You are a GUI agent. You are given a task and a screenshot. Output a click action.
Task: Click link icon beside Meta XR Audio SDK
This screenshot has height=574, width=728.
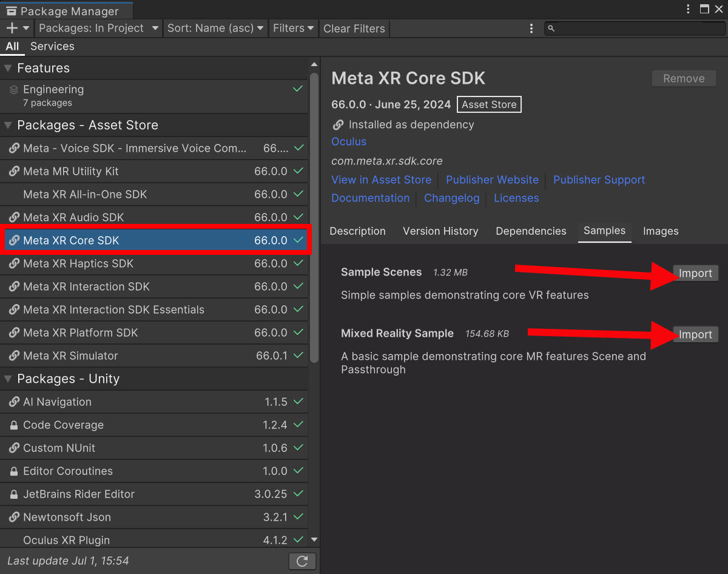(14, 217)
